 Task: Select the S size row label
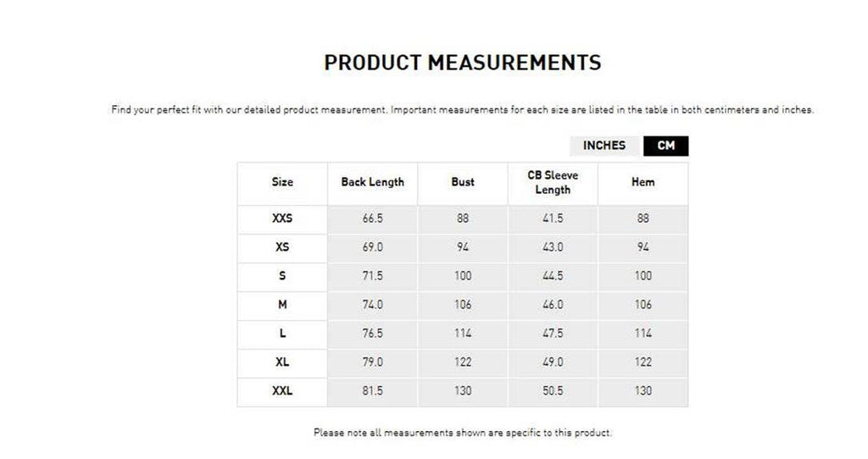coord(282,276)
